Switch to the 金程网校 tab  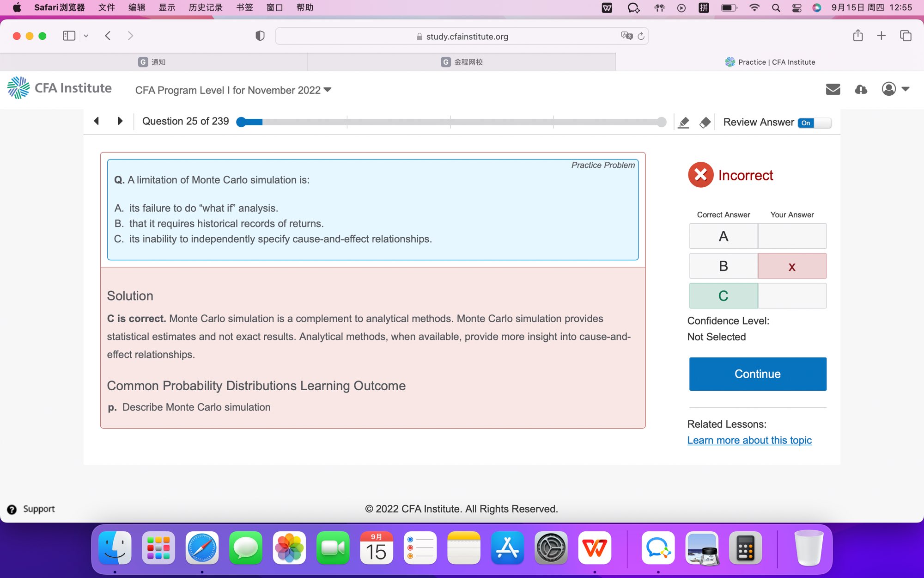pyautogui.click(x=461, y=62)
